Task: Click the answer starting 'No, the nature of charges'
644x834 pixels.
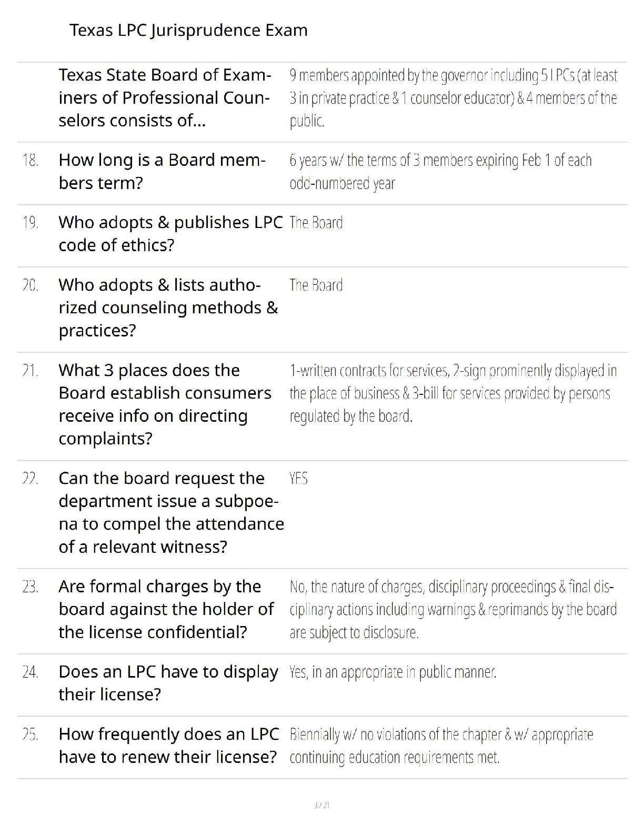Action: tap(452, 609)
